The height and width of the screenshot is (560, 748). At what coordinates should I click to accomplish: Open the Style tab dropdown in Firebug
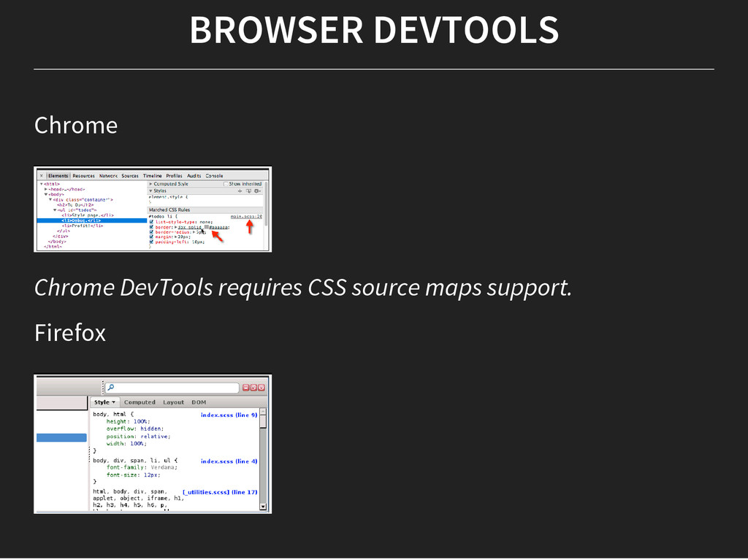click(104, 402)
